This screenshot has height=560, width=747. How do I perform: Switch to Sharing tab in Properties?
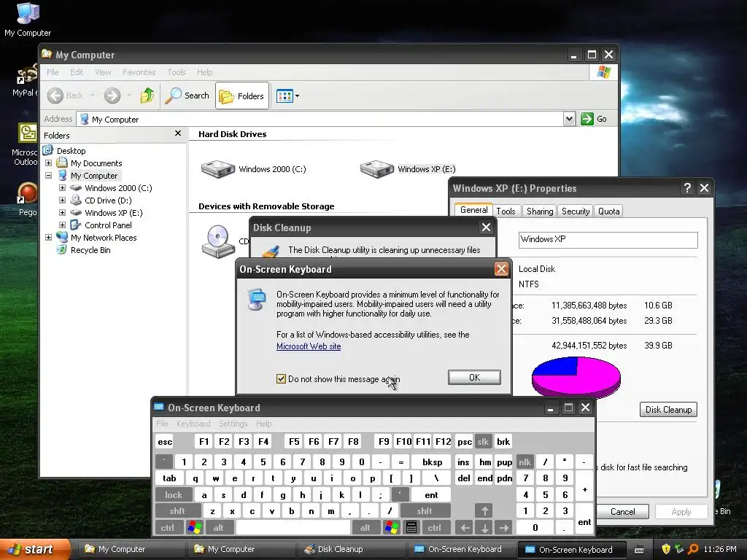click(x=540, y=211)
